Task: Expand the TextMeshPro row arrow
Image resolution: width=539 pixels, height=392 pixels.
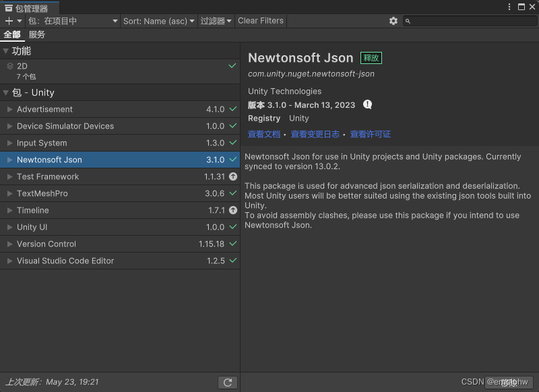Action: tap(9, 193)
